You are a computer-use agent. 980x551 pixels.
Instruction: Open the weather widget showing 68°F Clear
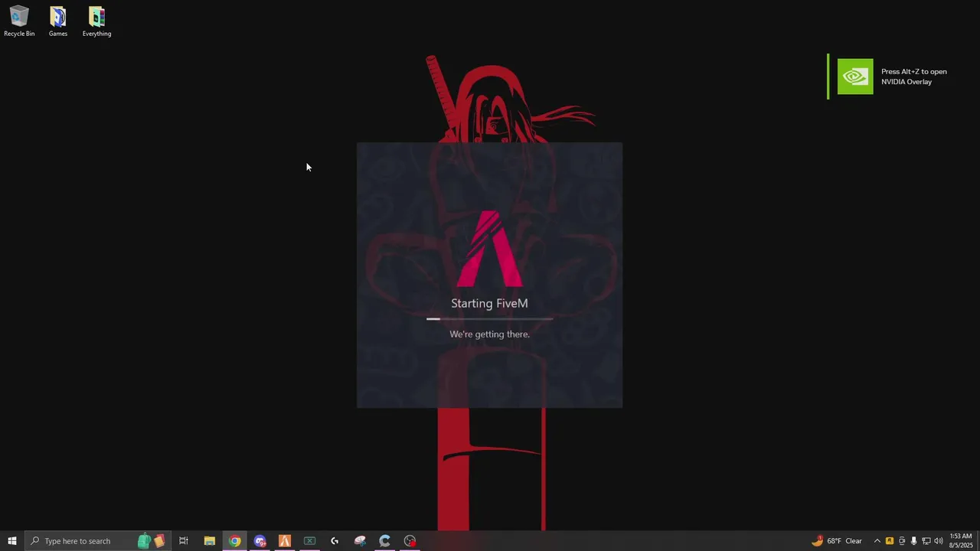pyautogui.click(x=837, y=541)
